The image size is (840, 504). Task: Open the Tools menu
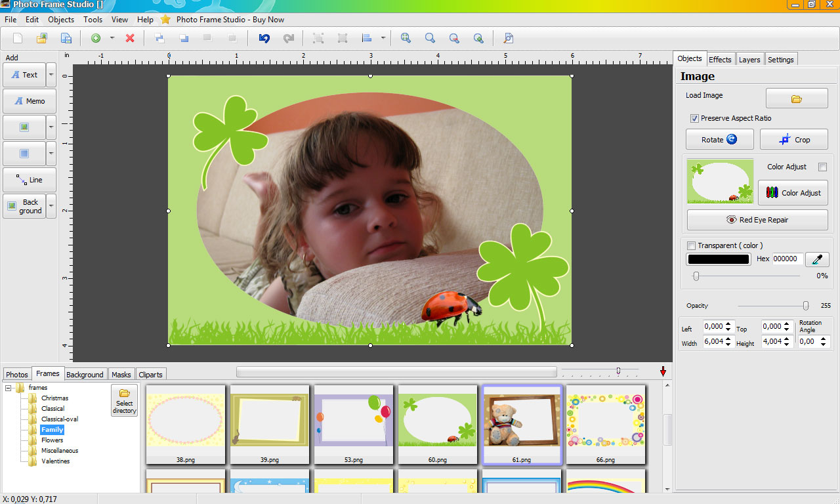tap(93, 20)
